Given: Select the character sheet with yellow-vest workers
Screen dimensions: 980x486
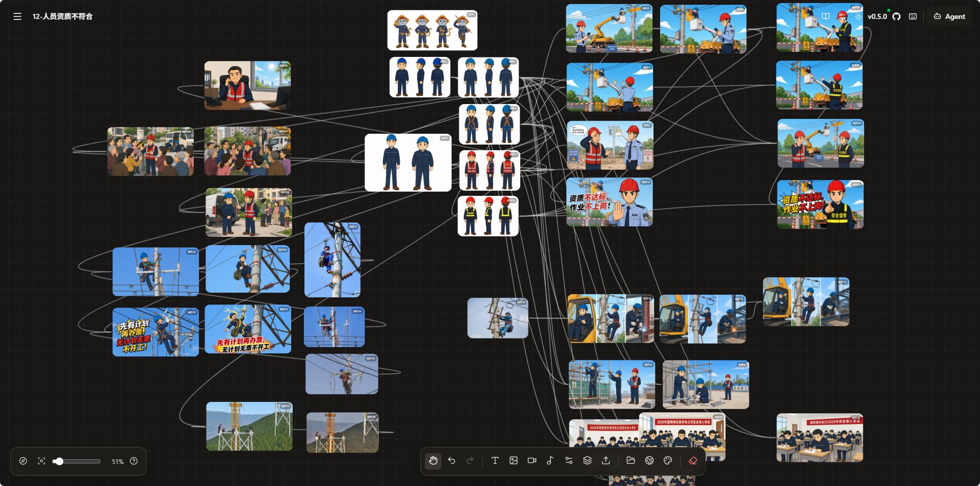Looking at the screenshot, I should [x=488, y=216].
